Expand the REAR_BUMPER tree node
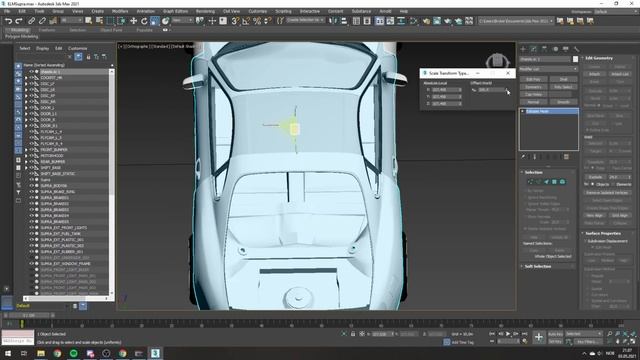Viewport: 640px width, 360px height. point(26,162)
